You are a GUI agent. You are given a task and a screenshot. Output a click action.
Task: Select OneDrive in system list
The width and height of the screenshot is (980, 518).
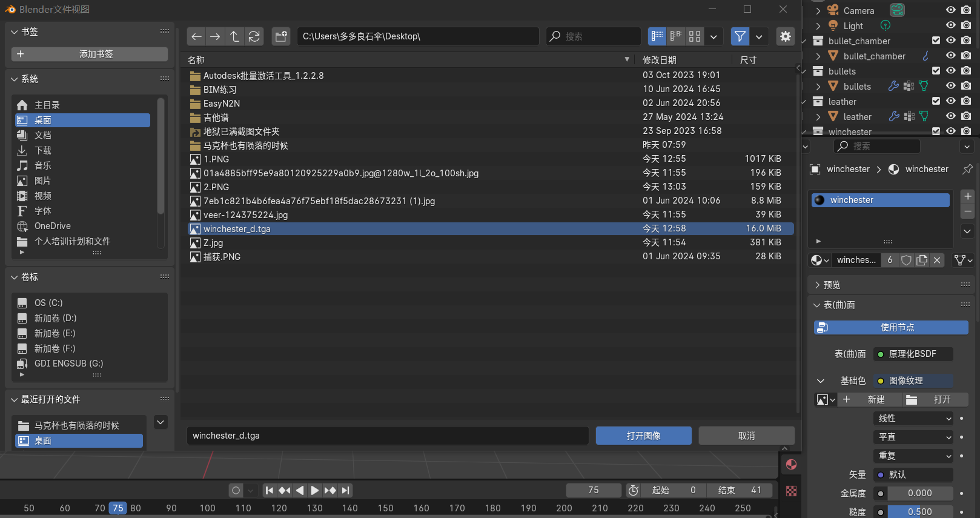pyautogui.click(x=82, y=226)
